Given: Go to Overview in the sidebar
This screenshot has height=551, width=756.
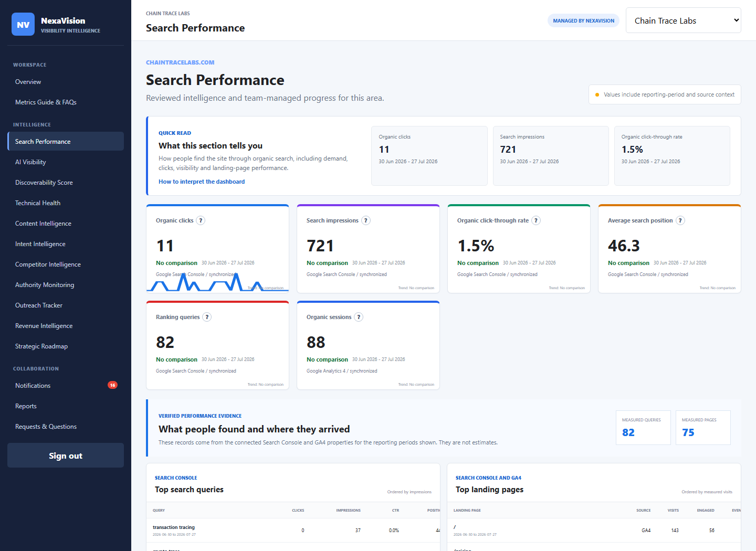Looking at the screenshot, I should pos(66,82).
